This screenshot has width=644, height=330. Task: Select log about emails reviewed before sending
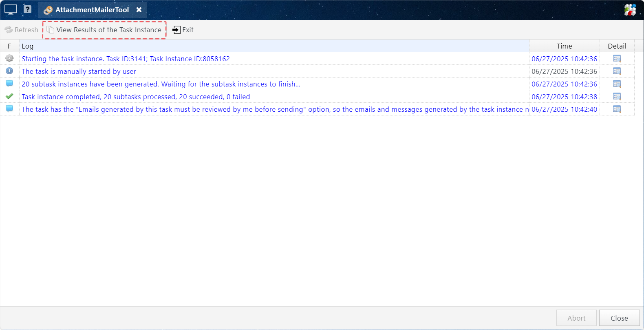coord(275,109)
